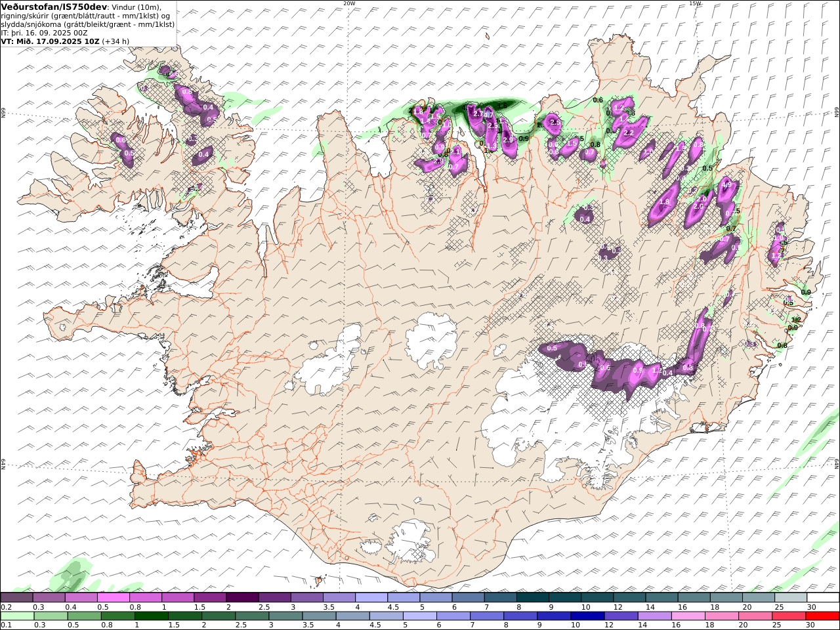Image resolution: width=840 pixels, height=630 pixels.
Task: Pick the bottom-row deep blue swatch labeled 10
Action: point(587,616)
